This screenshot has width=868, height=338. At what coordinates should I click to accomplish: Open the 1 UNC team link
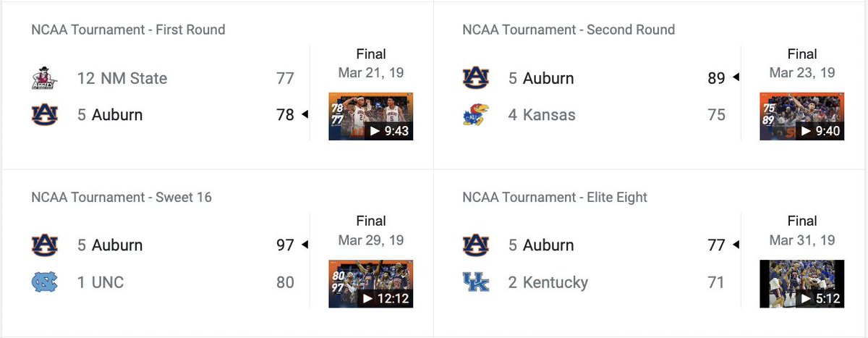pyautogui.click(x=101, y=282)
